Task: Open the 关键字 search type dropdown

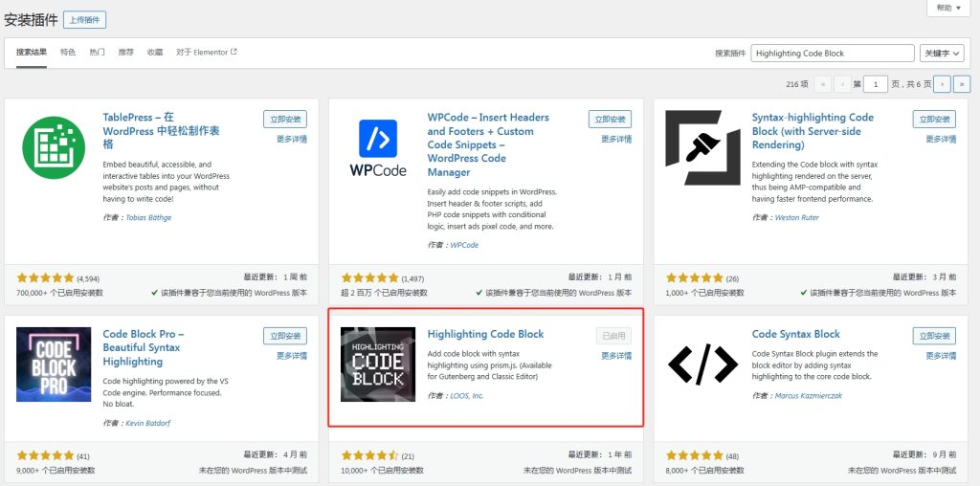Action: pyautogui.click(x=942, y=54)
